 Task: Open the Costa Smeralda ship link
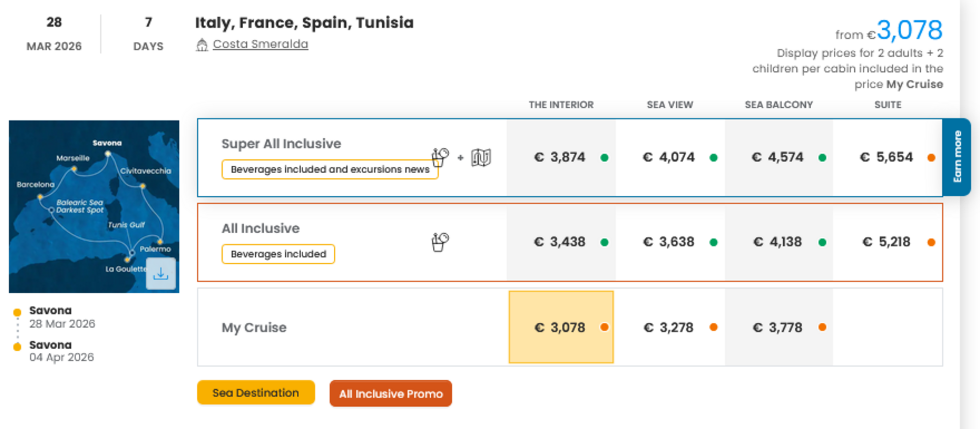260,44
